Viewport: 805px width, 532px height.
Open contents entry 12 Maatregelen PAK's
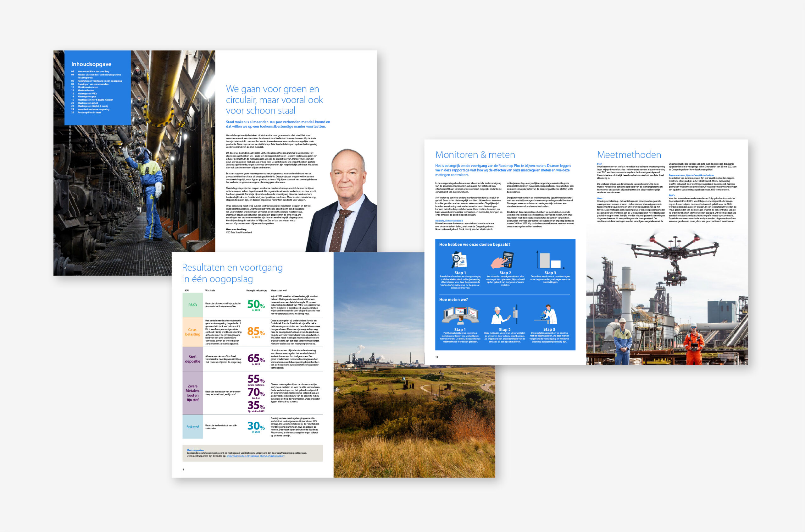point(84,94)
